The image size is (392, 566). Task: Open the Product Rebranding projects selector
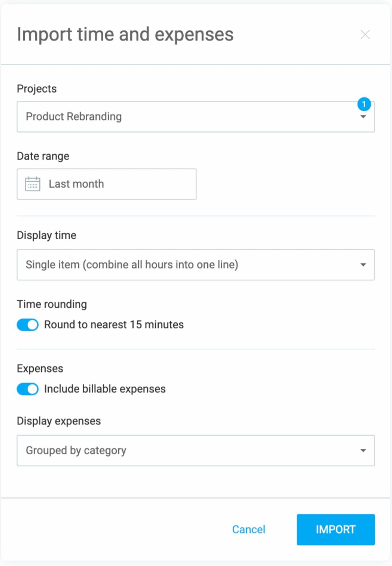click(x=184, y=117)
